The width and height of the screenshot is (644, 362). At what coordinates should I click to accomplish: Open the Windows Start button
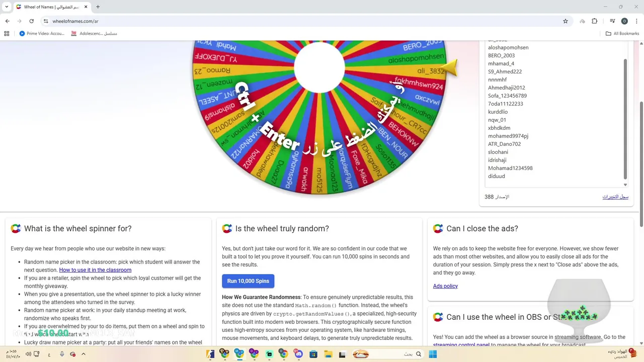[x=432, y=354]
